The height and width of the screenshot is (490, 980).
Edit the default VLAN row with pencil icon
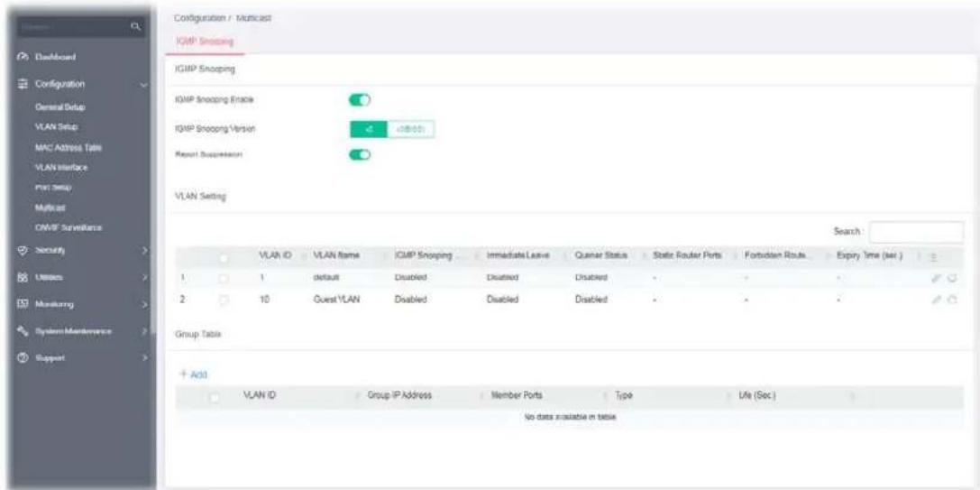point(934,279)
